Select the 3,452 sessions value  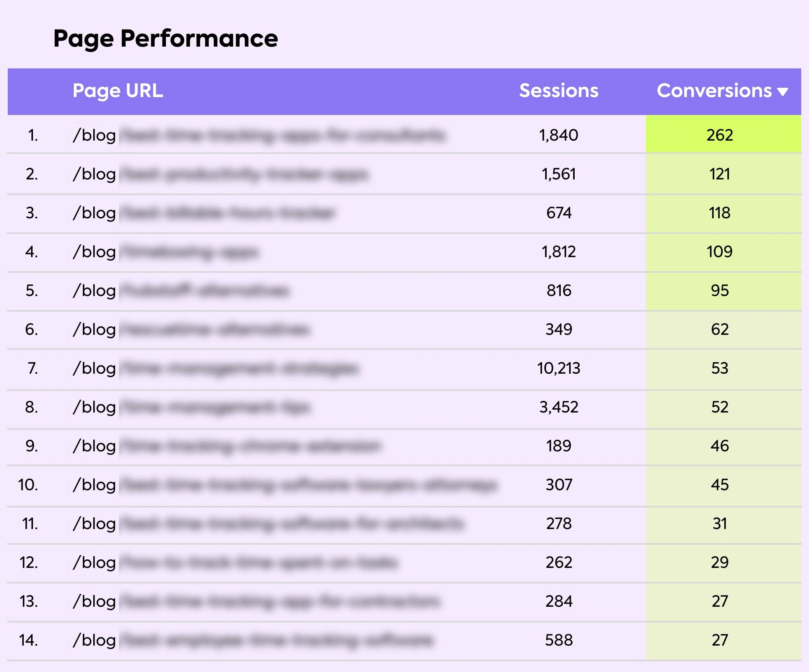pyautogui.click(x=558, y=407)
